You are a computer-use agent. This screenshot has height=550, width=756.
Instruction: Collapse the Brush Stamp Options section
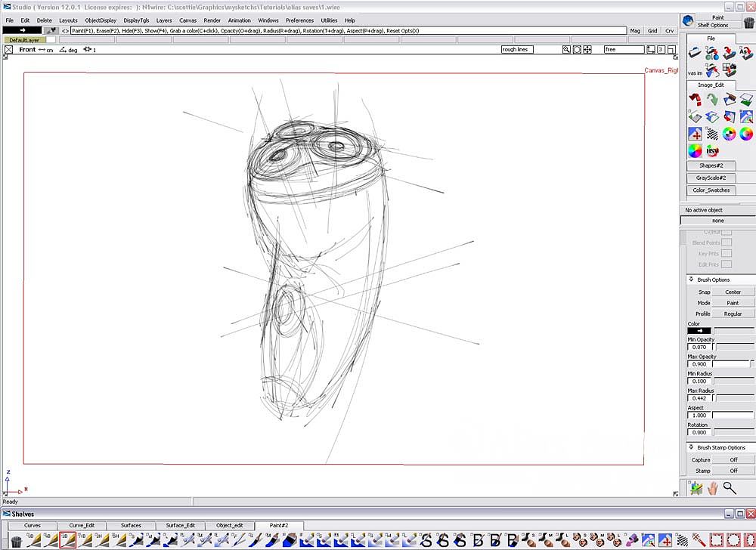[691, 447]
